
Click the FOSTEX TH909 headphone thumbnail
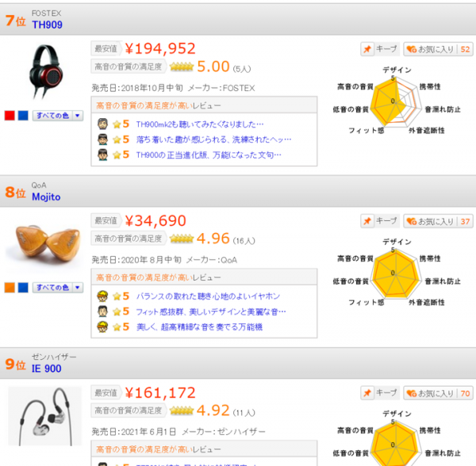(x=45, y=71)
